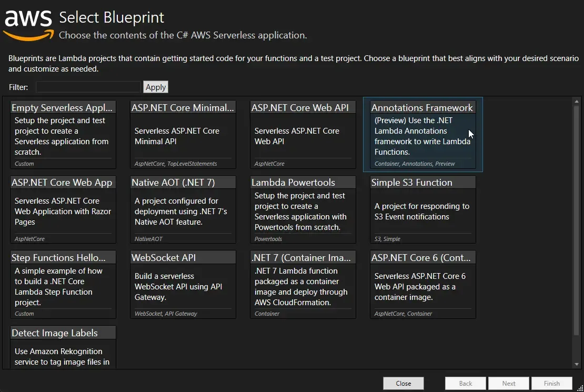
Task: Select the Native AOT (.NET 7) blueprint
Action: (183, 209)
